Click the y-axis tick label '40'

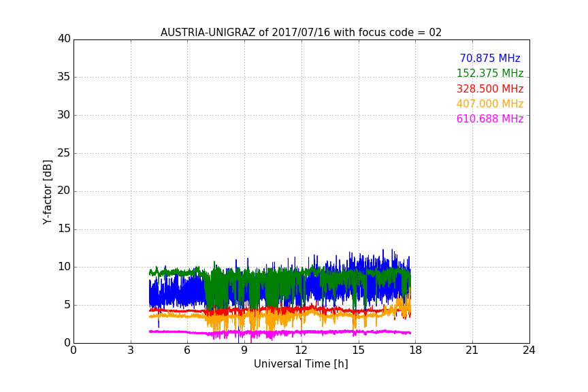click(x=64, y=39)
